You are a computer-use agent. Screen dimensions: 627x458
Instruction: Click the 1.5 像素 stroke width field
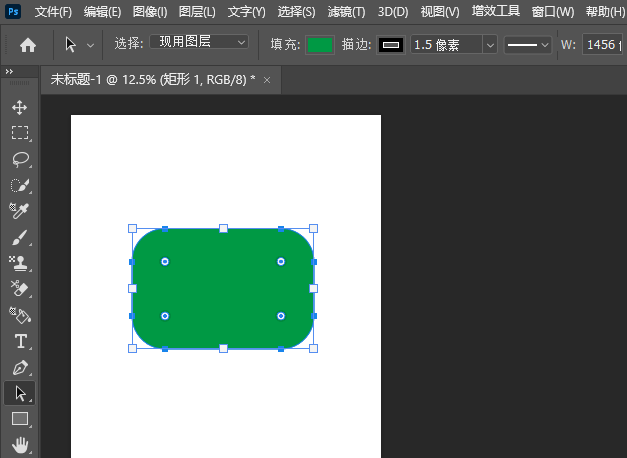pyautogui.click(x=446, y=45)
